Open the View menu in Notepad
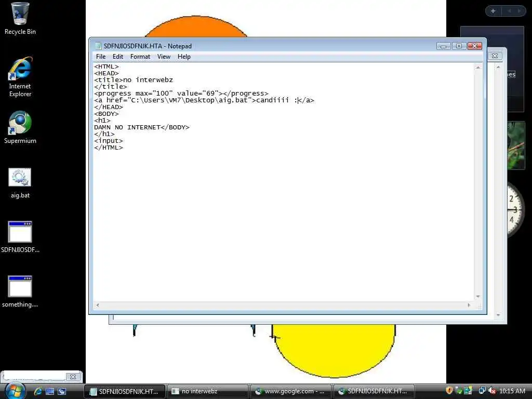 coord(164,57)
